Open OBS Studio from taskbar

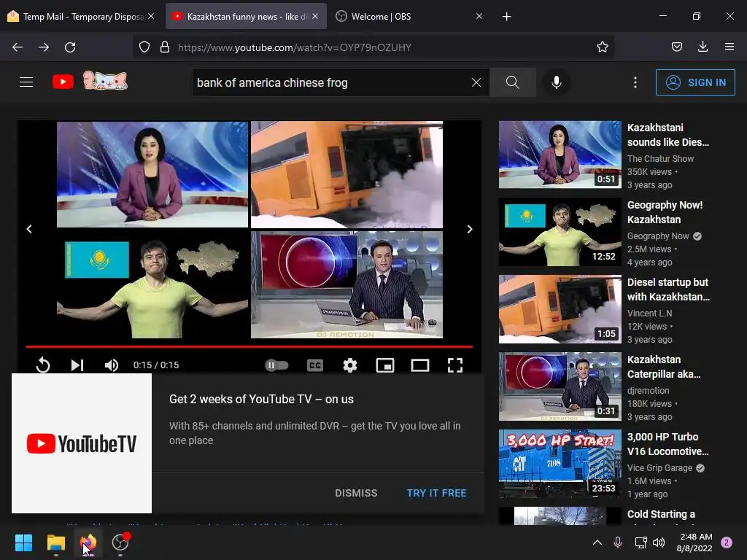(x=120, y=542)
